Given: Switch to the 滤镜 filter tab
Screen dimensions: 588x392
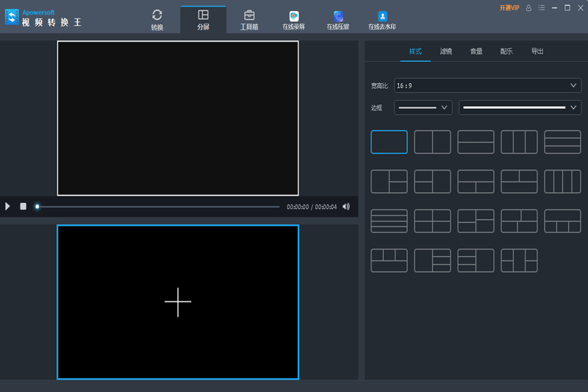Looking at the screenshot, I should point(446,51).
